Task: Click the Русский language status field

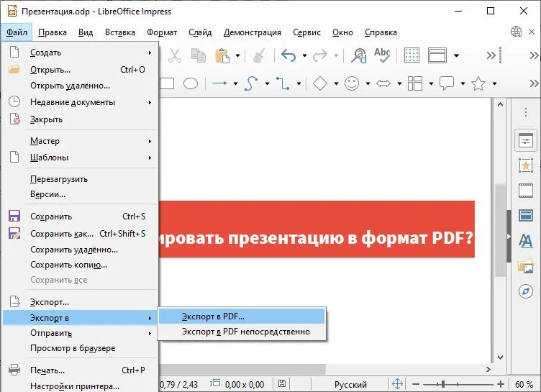Action: tap(350, 384)
